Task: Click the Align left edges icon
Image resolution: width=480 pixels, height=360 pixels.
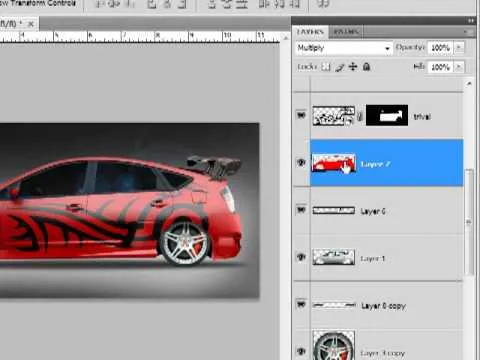Action: coord(152,3)
